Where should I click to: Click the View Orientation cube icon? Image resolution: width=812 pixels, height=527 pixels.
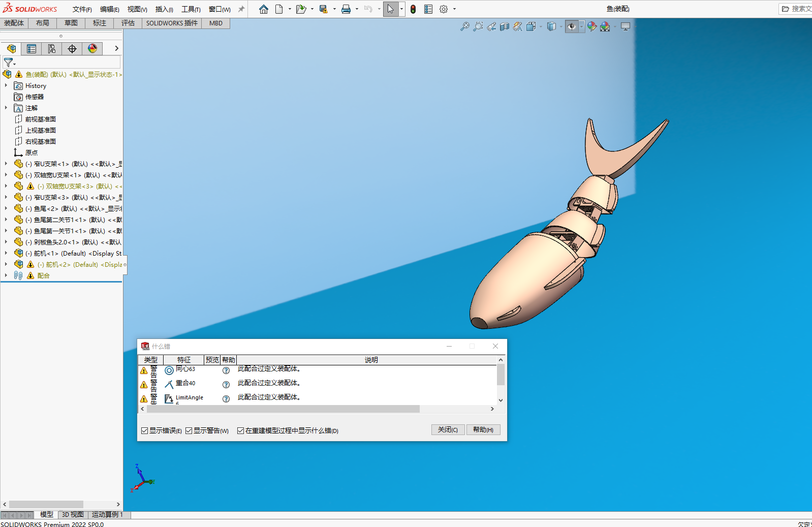pos(531,26)
